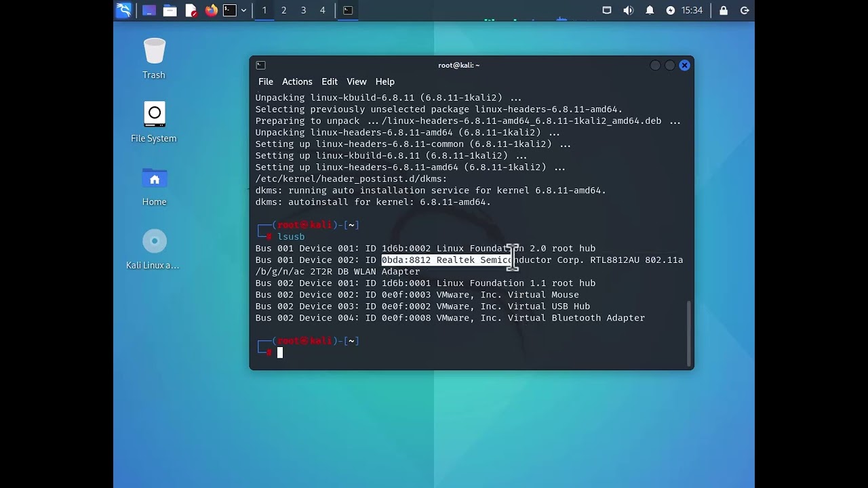Click the log out icon

pos(745,10)
